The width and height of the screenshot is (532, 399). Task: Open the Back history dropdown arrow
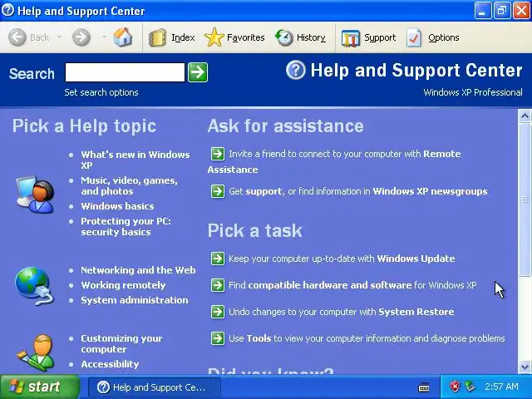59,37
